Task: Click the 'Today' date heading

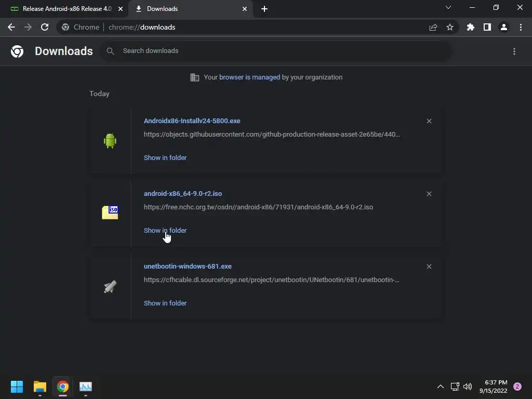Action: click(x=99, y=94)
